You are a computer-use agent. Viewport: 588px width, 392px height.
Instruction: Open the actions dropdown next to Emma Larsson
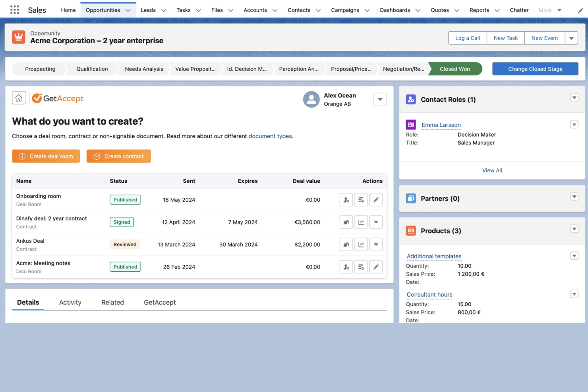pyautogui.click(x=574, y=124)
